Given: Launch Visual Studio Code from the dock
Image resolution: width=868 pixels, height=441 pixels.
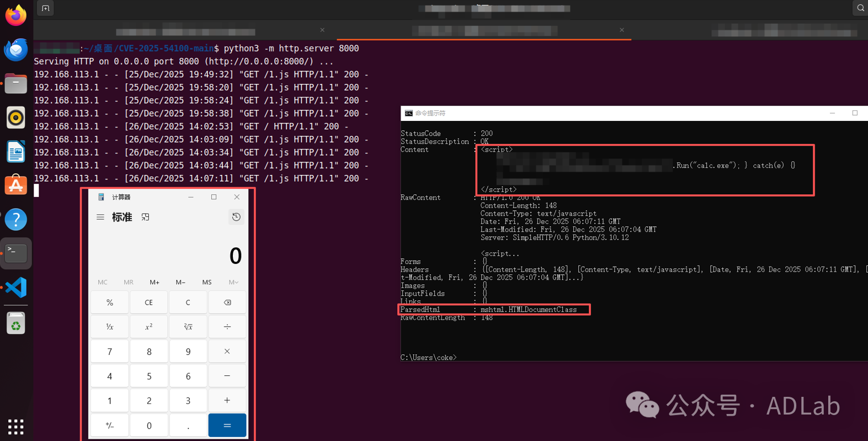Looking at the screenshot, I should pyautogui.click(x=15, y=288).
